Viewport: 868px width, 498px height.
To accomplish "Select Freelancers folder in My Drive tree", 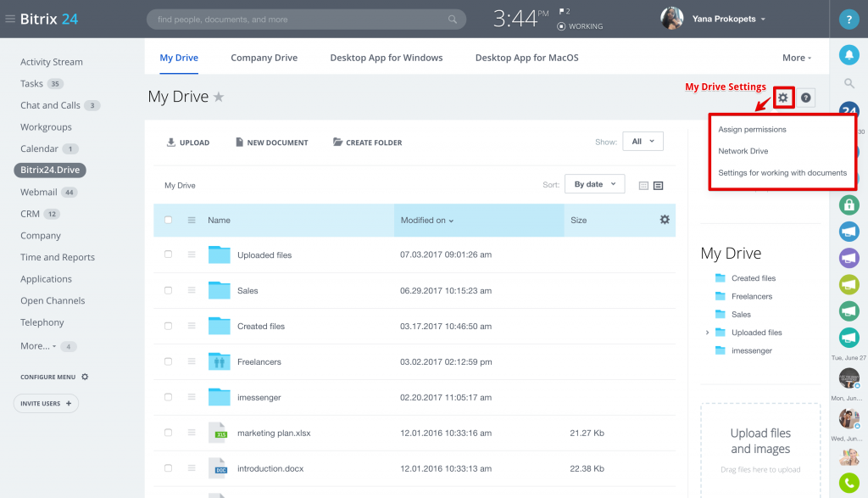I will click(x=751, y=296).
